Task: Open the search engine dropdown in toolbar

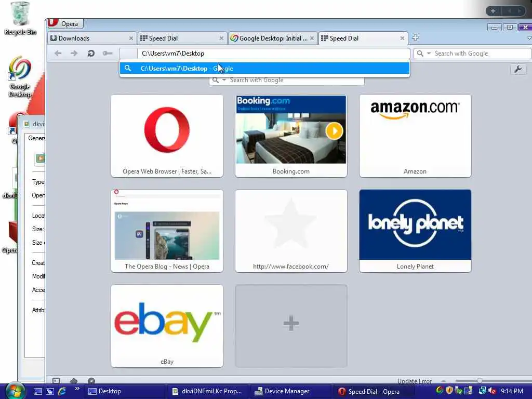Action: (429, 54)
